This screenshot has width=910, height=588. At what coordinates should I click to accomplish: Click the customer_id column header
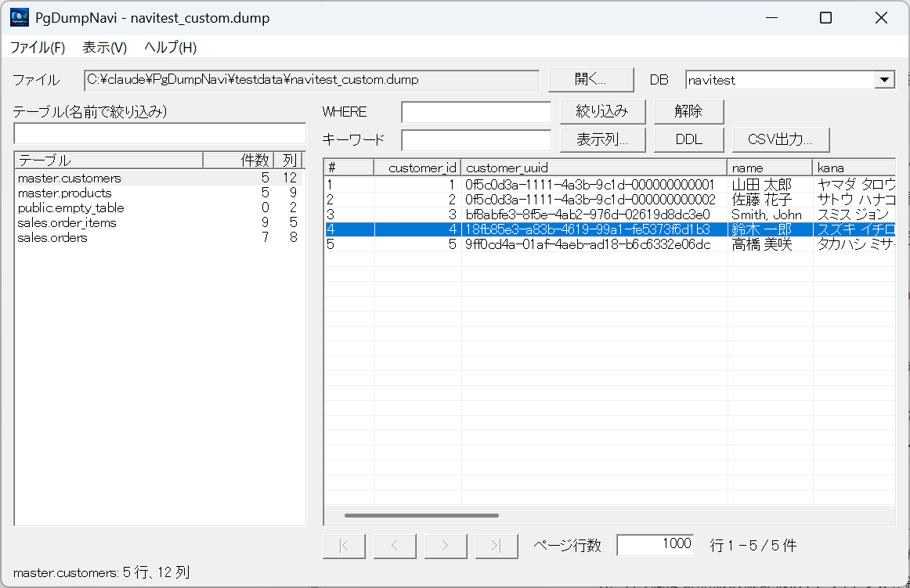pyautogui.click(x=417, y=168)
